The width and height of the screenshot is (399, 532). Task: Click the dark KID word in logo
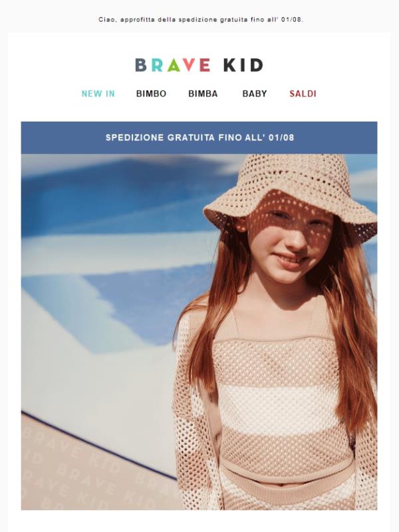pos(243,65)
